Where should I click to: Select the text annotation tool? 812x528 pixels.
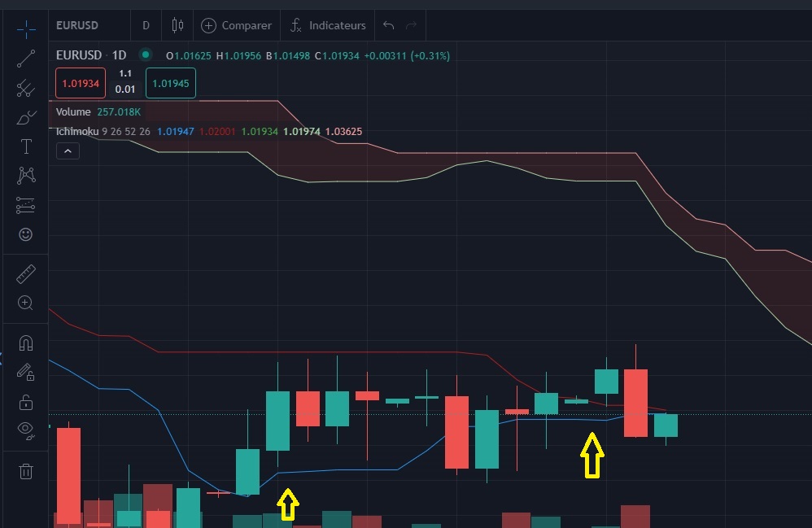[25, 146]
